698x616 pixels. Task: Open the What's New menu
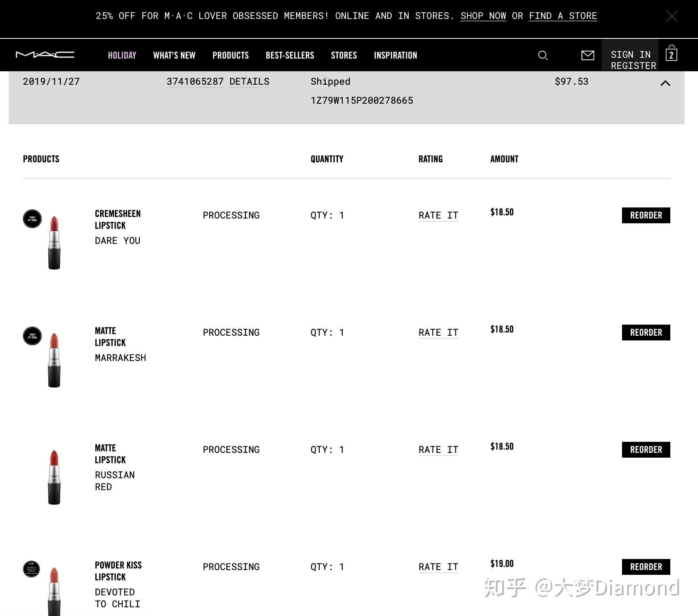[174, 55]
